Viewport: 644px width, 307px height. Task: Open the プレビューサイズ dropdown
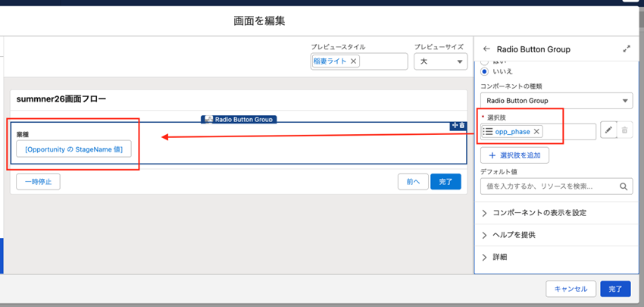[x=440, y=62]
